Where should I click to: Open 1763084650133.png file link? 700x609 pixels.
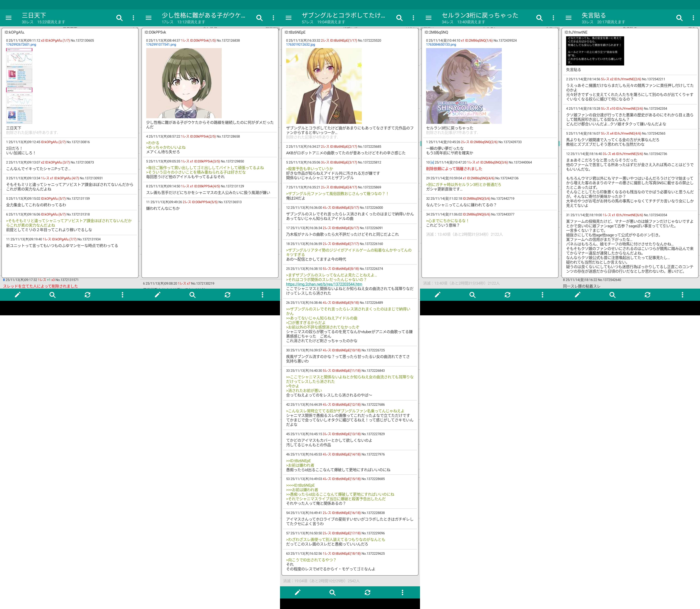441,44
